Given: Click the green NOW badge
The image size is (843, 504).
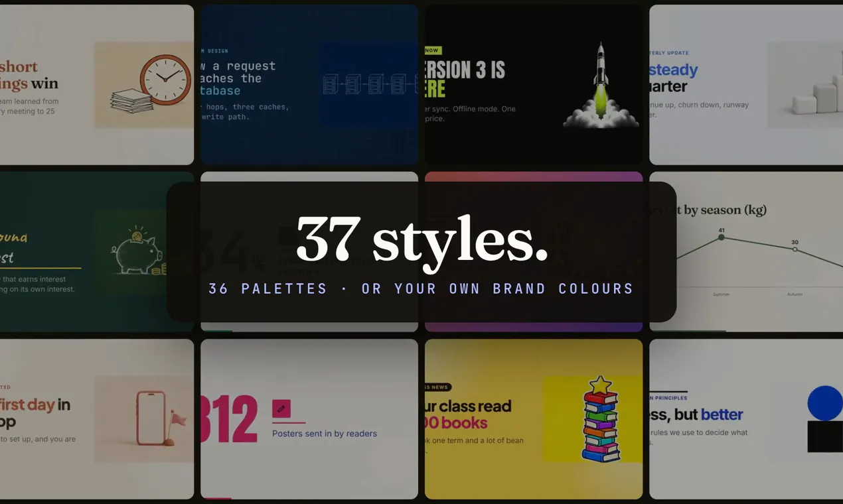Looking at the screenshot, I should pos(433,50).
